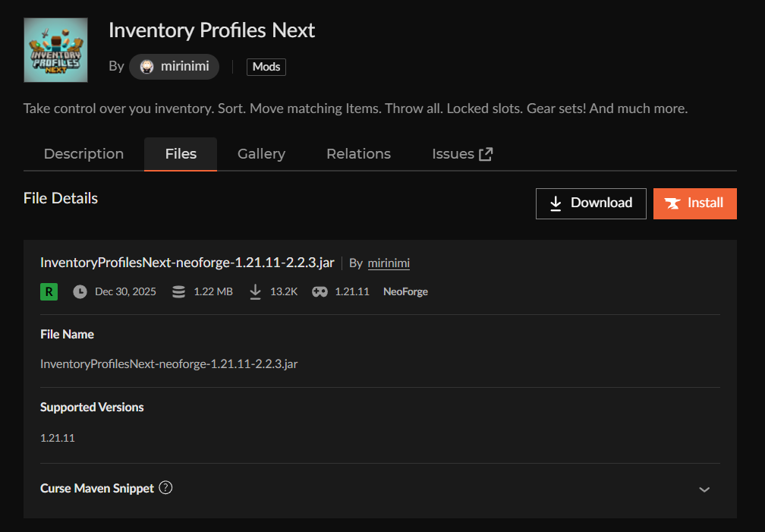The image size is (765, 532).
Task: Click the download arrow icon in the Download button
Action: 556,203
